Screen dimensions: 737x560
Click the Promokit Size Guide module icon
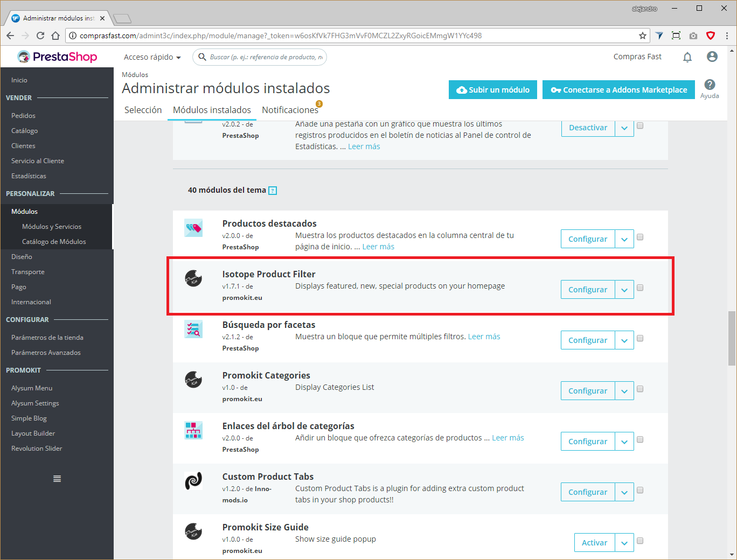pyautogui.click(x=193, y=531)
